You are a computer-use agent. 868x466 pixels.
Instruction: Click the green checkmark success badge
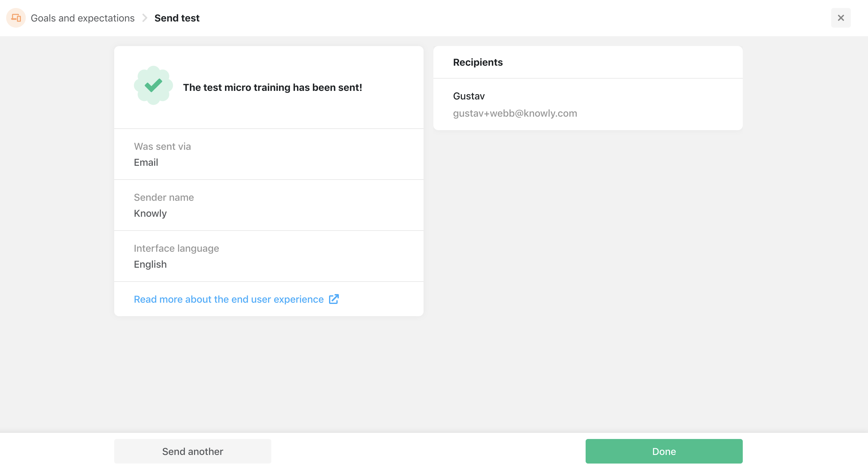click(153, 86)
